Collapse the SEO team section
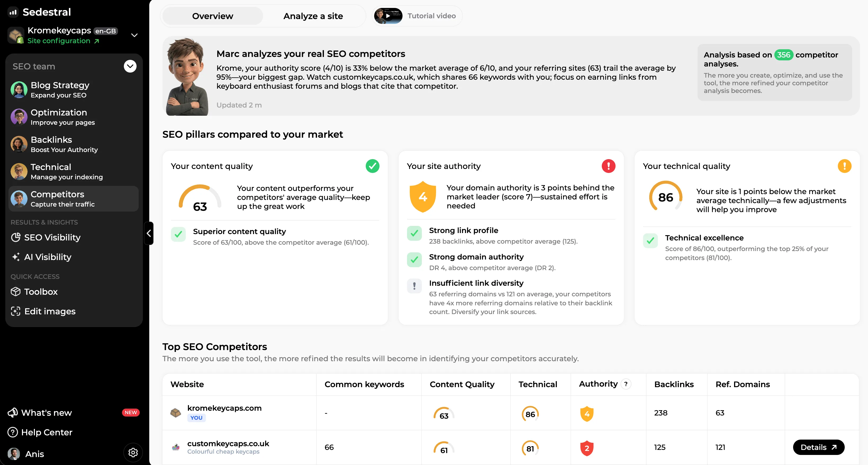 (130, 66)
